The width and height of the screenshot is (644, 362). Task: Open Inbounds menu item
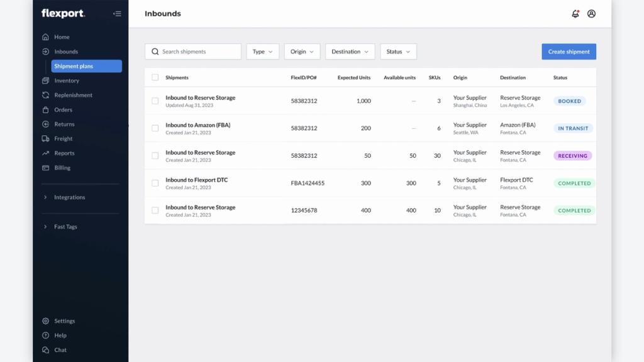coord(66,52)
